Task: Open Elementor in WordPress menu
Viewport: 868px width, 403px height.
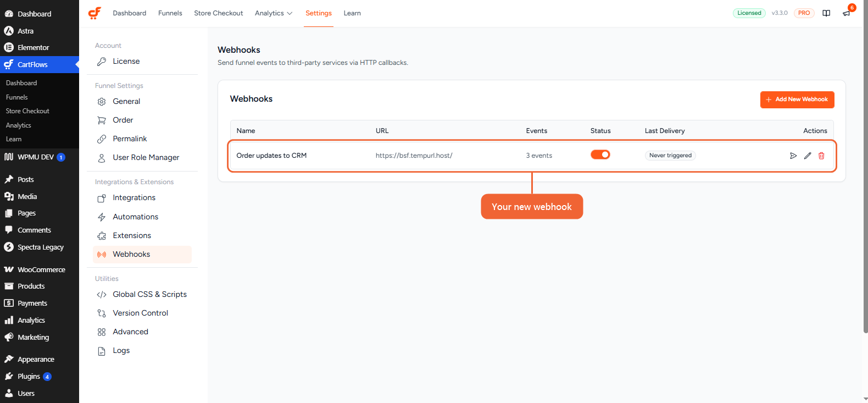Action: click(40, 48)
